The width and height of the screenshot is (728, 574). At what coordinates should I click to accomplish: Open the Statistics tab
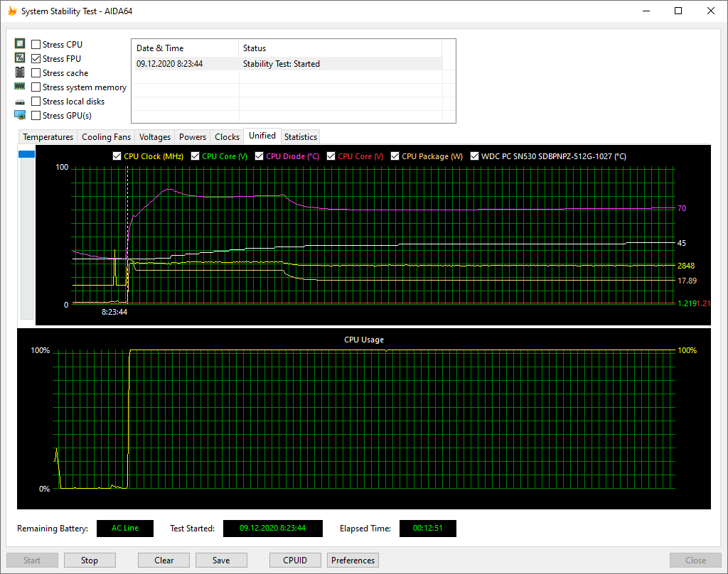[x=301, y=137]
